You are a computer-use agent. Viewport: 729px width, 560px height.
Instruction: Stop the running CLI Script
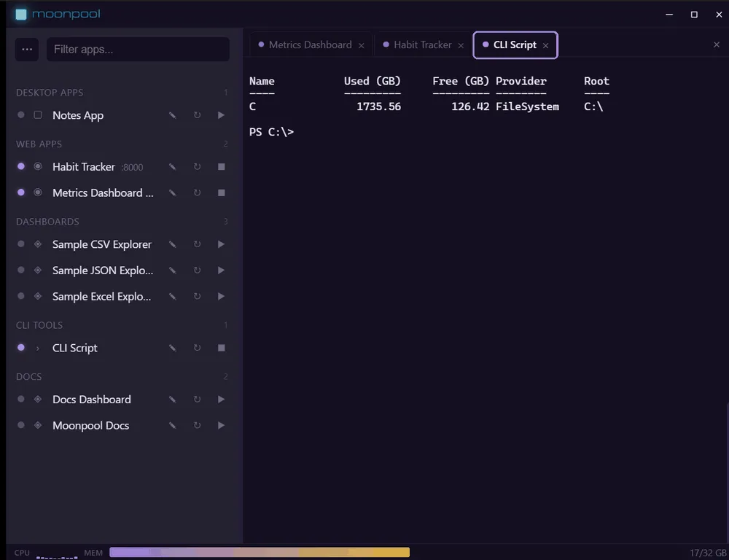click(x=222, y=348)
